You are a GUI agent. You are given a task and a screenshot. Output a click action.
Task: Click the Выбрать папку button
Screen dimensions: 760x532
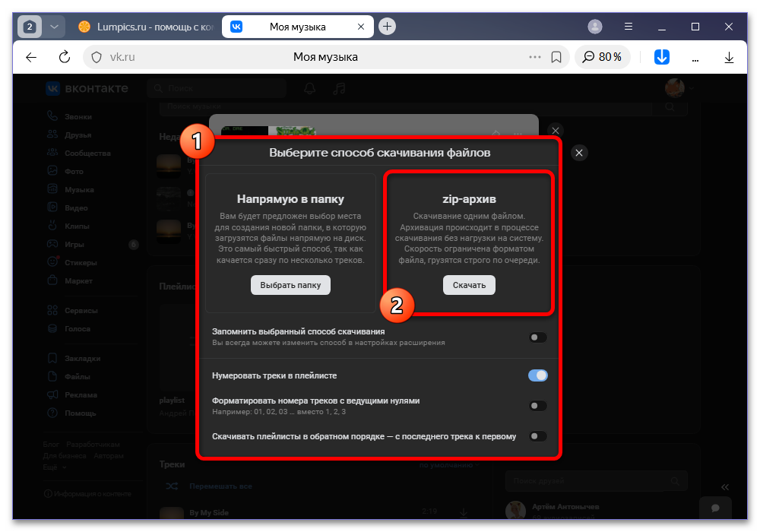click(x=290, y=285)
